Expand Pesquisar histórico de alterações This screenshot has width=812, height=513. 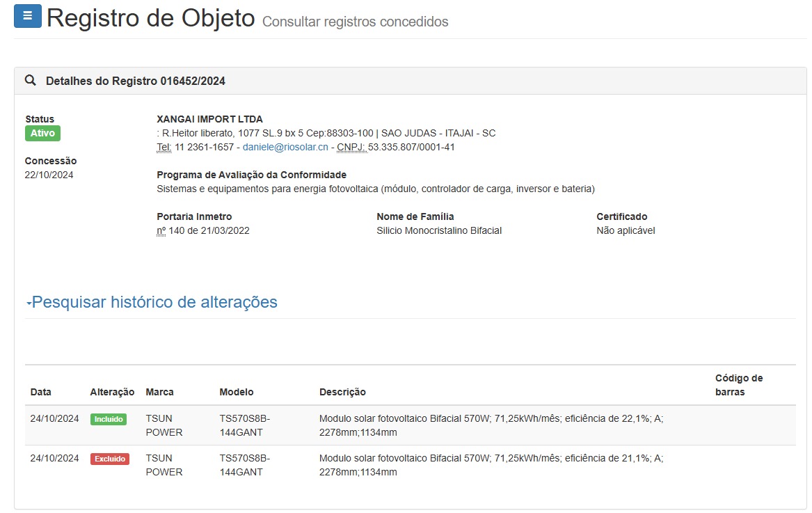pyautogui.click(x=152, y=302)
